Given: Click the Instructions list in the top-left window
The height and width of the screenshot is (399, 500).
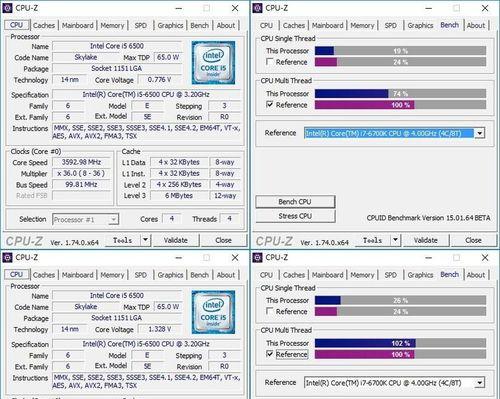Looking at the screenshot, I should click(146, 132).
